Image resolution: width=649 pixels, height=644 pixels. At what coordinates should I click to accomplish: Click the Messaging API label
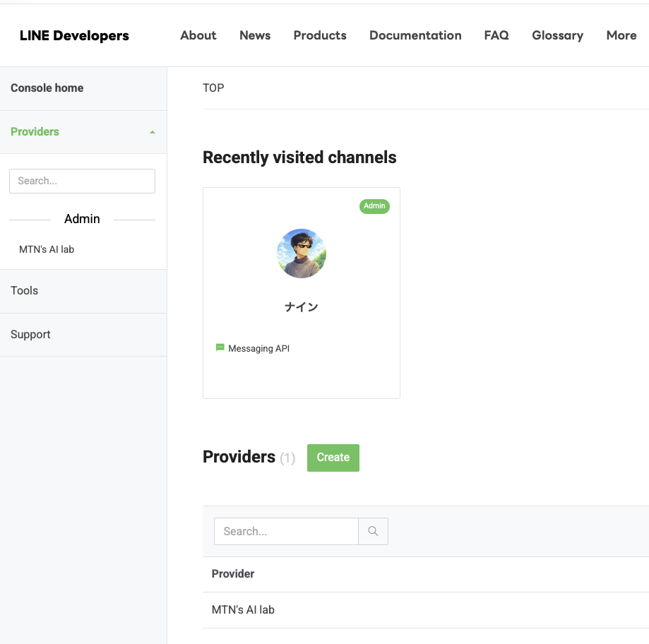[258, 349]
